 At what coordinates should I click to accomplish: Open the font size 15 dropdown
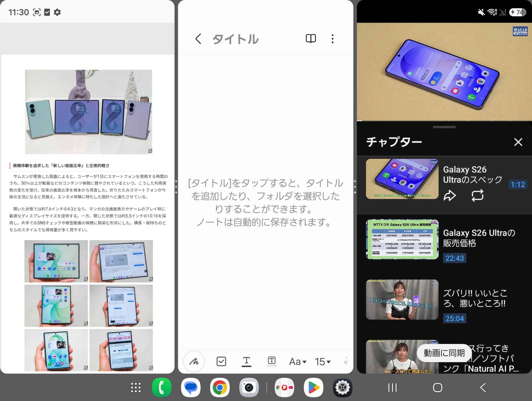(323, 361)
